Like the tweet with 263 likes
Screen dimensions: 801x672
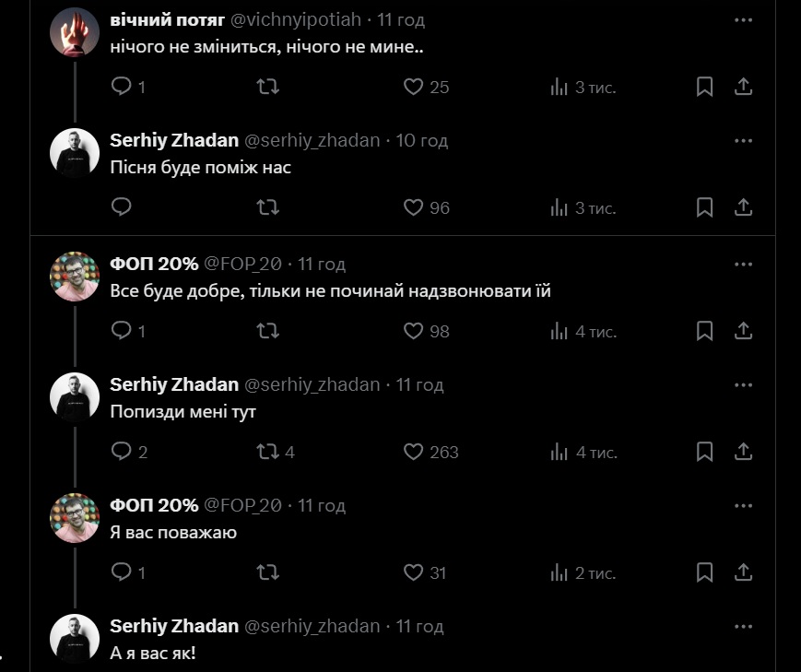point(414,452)
